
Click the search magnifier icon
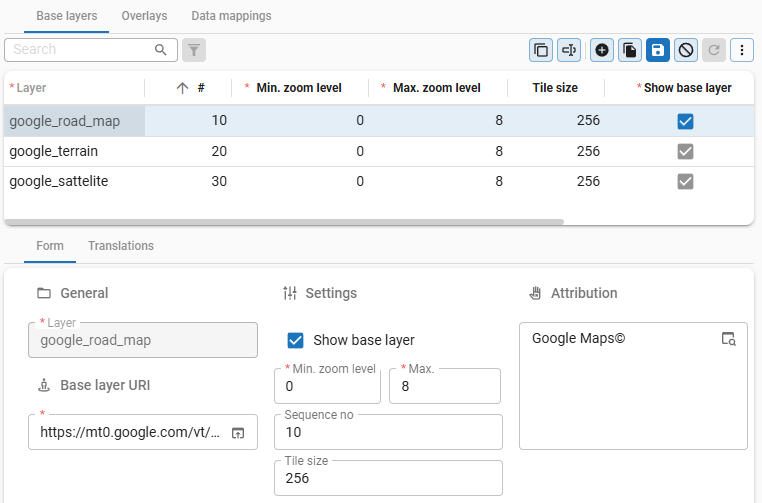[161, 50]
